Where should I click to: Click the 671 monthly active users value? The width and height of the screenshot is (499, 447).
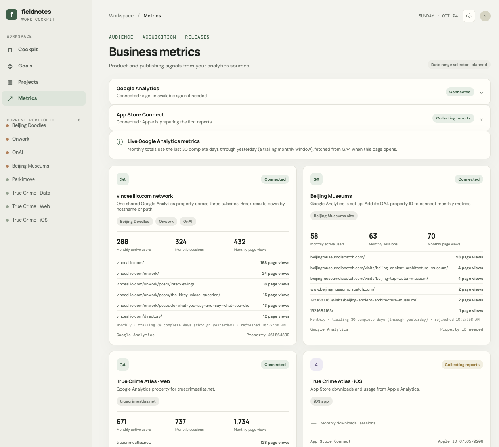click(x=122, y=421)
